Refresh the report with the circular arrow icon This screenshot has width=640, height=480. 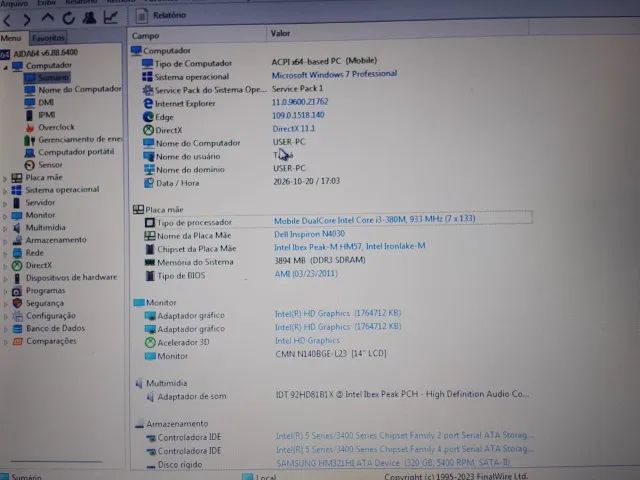pos(68,18)
